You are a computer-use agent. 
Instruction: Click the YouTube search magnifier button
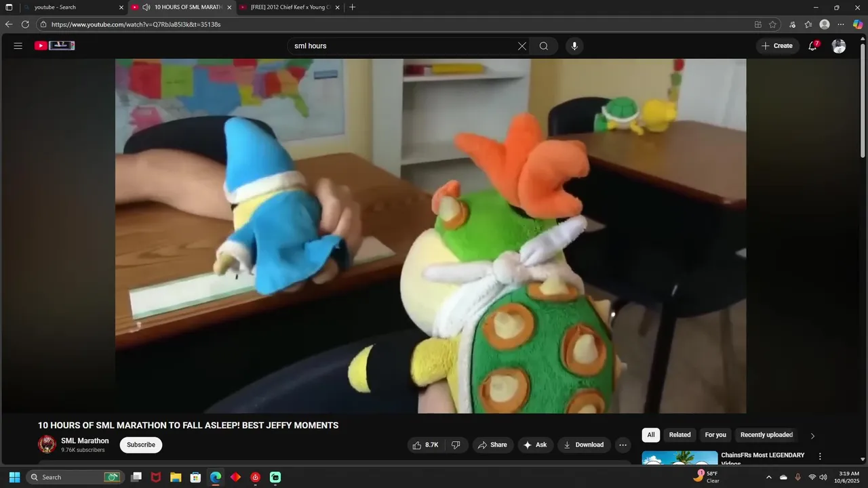[544, 46]
